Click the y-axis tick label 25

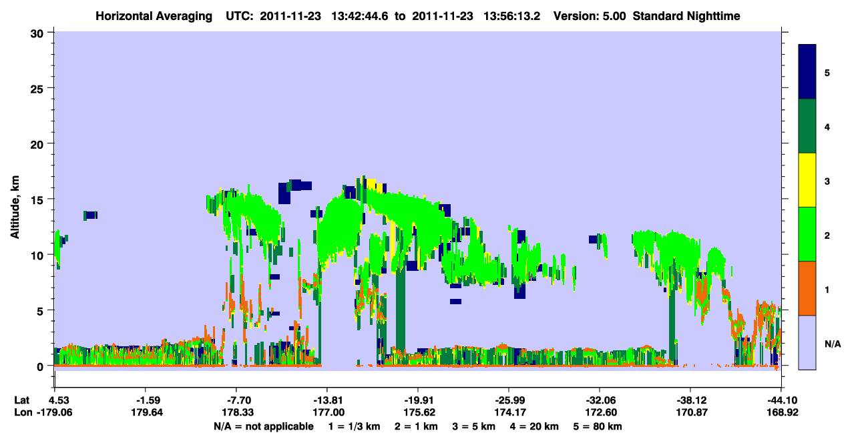[39, 88]
